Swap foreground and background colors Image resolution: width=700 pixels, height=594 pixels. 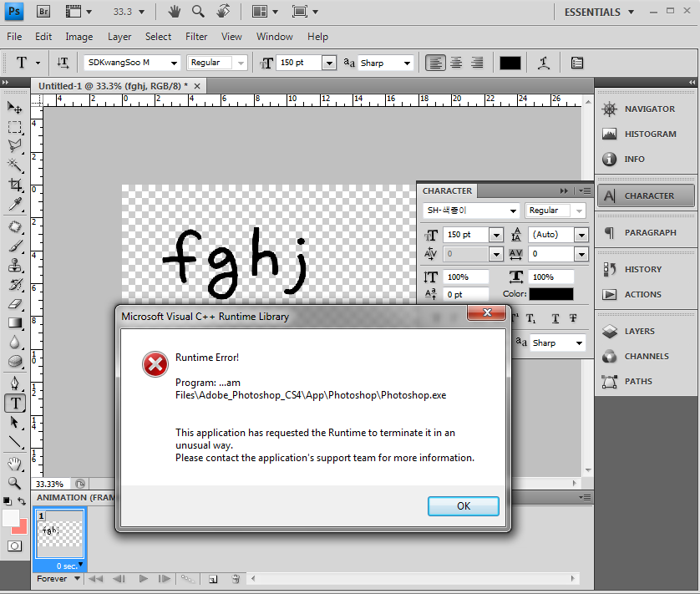22,501
